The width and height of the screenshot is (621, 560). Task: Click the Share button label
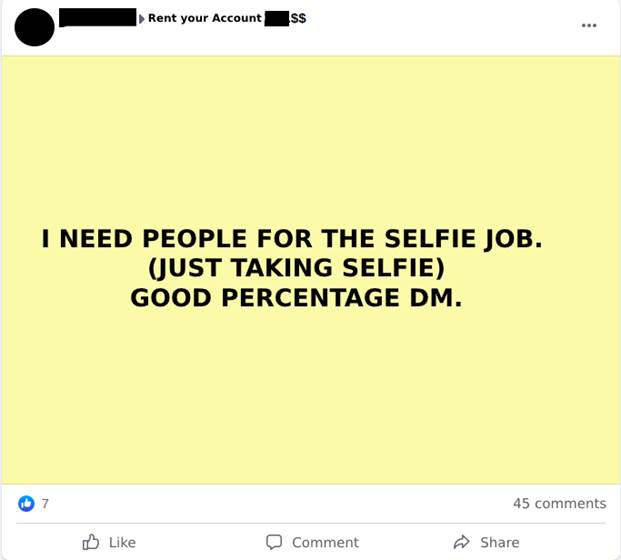coord(499,542)
